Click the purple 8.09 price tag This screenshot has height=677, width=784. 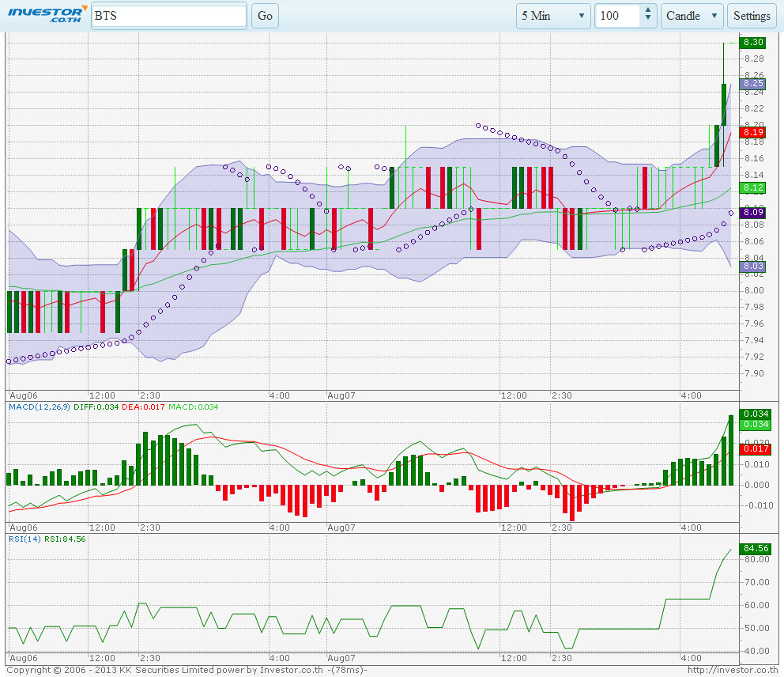pyautogui.click(x=753, y=212)
